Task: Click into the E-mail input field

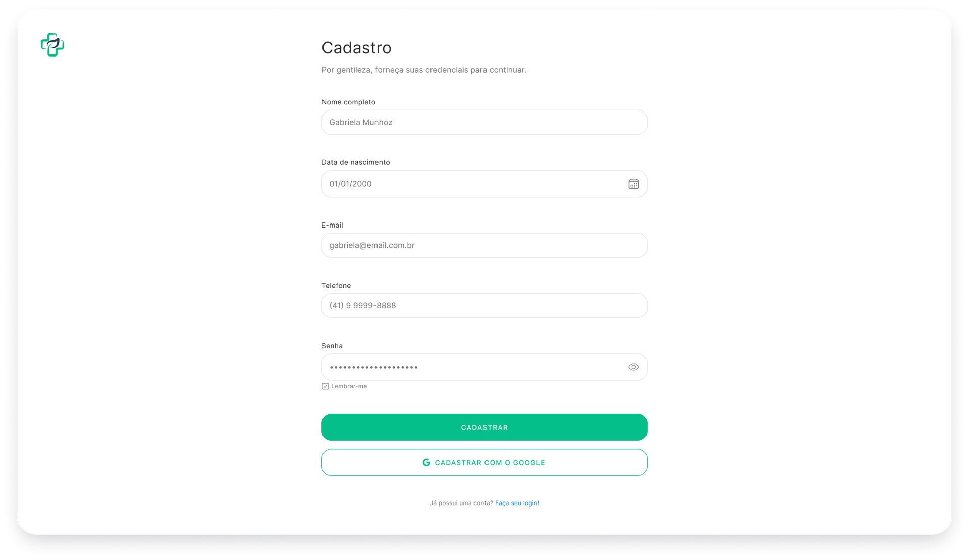Action: (484, 246)
